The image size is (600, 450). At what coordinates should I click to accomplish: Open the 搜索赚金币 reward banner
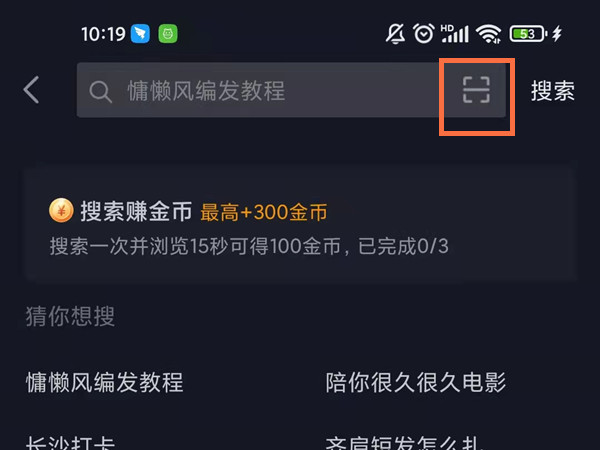tap(301, 225)
